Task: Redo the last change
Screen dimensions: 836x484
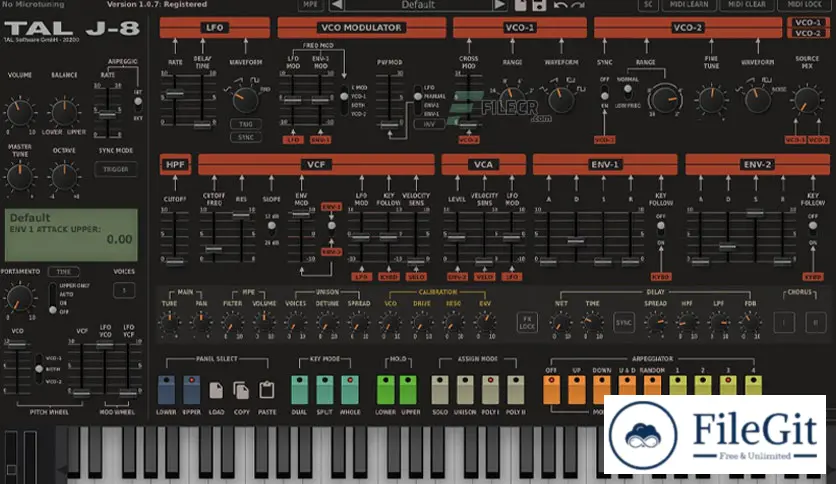Action: [578, 5]
